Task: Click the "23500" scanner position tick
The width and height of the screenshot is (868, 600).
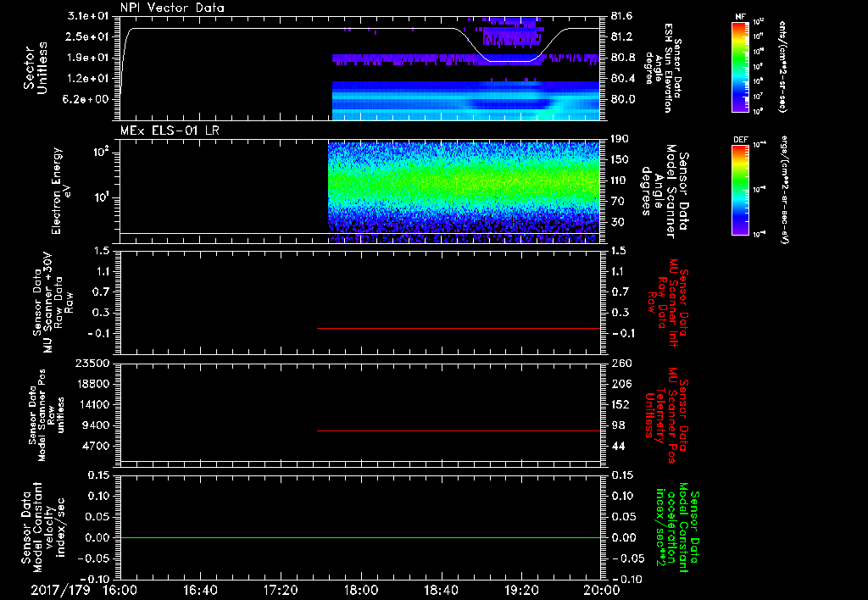Action: click(x=92, y=364)
